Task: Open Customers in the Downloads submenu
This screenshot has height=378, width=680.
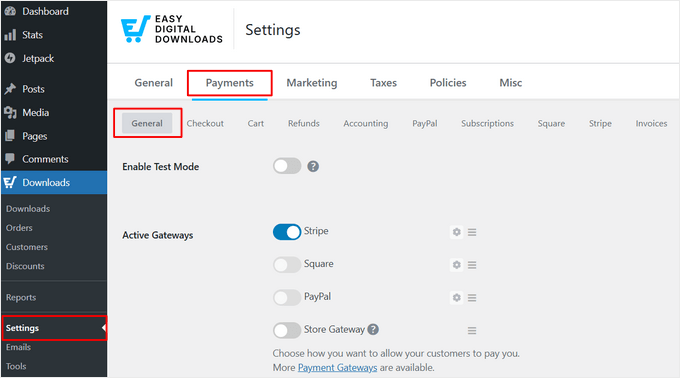Action: point(27,247)
